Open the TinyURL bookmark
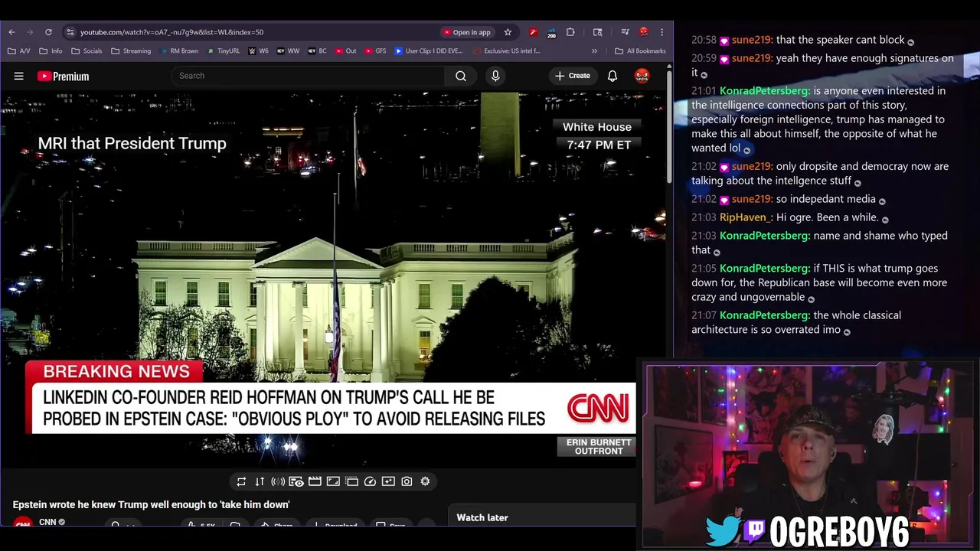980x551 pixels. tap(223, 51)
